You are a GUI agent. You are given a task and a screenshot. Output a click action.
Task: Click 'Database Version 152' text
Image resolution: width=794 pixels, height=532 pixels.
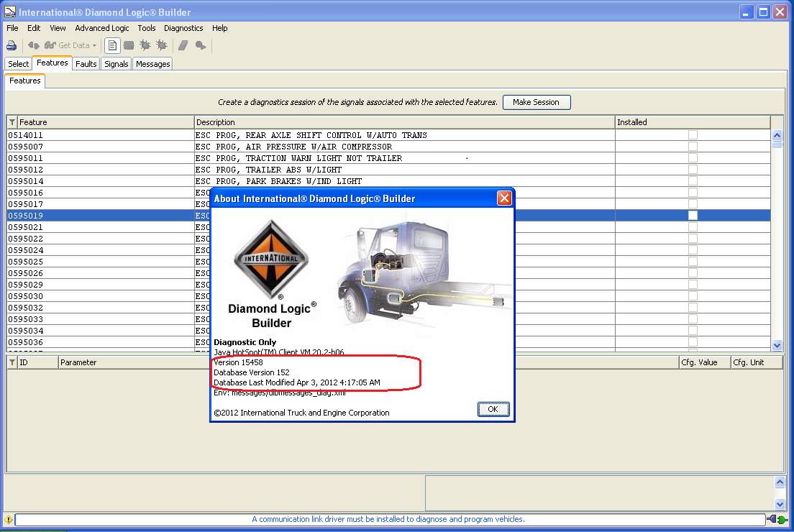click(252, 372)
